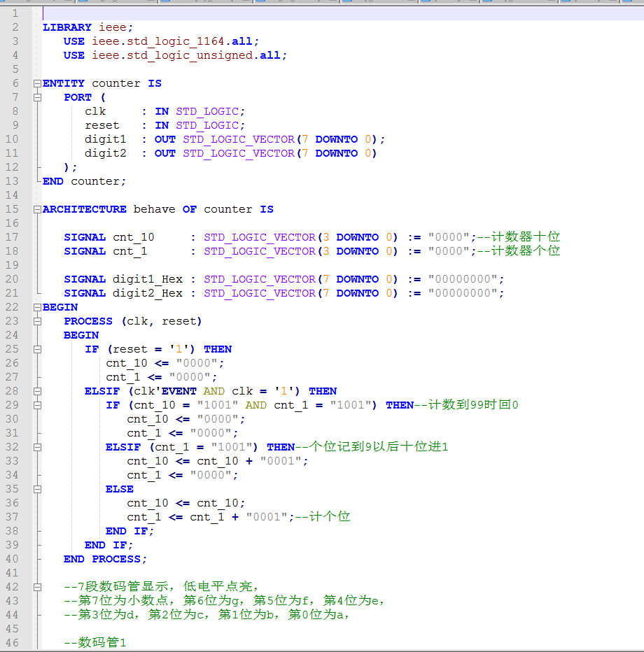Click the 计数器十位 comment on line 17
Screen dimensions: 644x652
[525, 237]
